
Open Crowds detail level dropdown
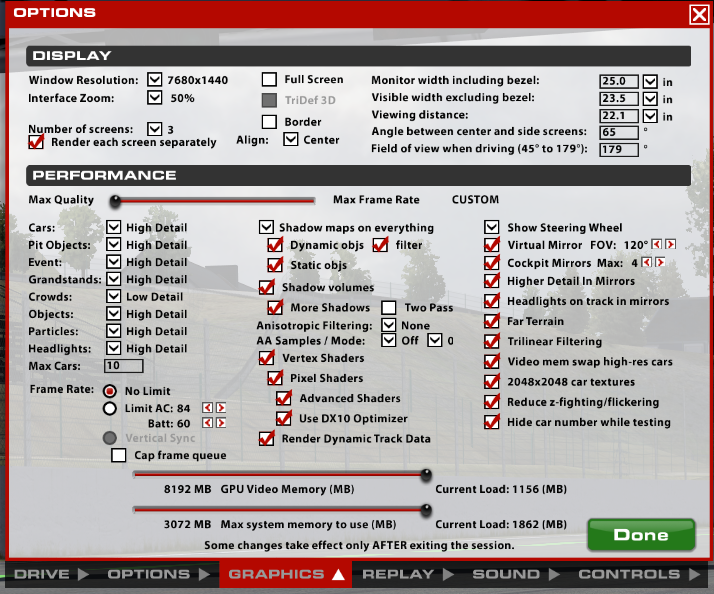click(x=113, y=297)
